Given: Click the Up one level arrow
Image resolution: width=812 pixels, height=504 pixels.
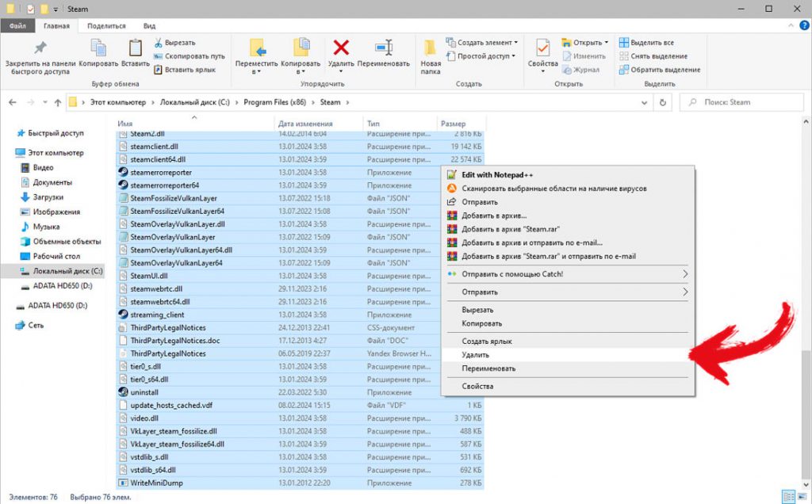Looking at the screenshot, I should tap(57, 102).
